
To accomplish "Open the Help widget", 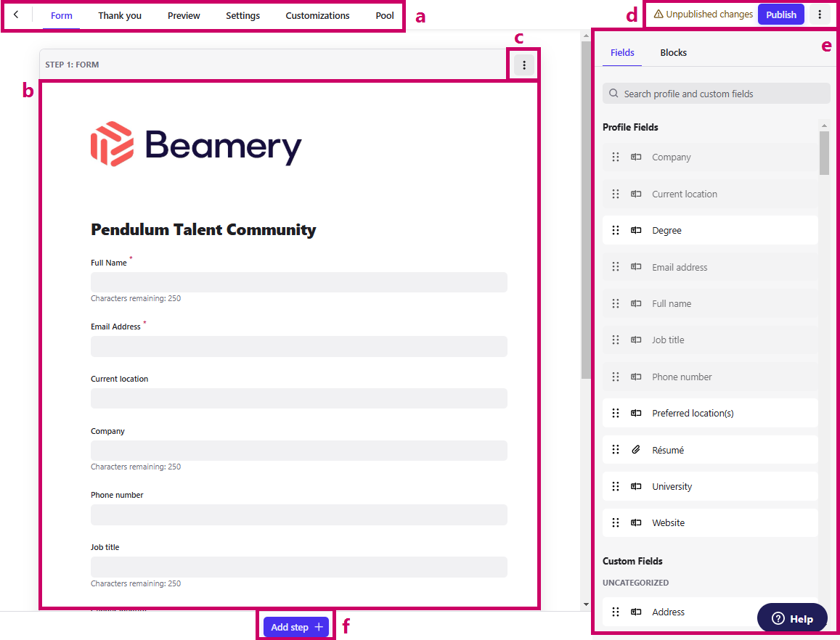I will pyautogui.click(x=792, y=618).
